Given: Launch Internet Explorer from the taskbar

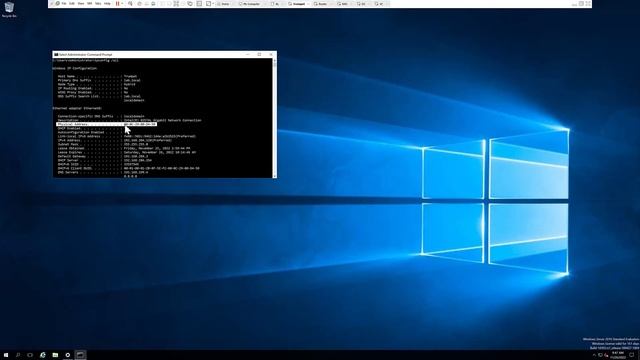Looking at the screenshot, I should [x=43, y=355].
